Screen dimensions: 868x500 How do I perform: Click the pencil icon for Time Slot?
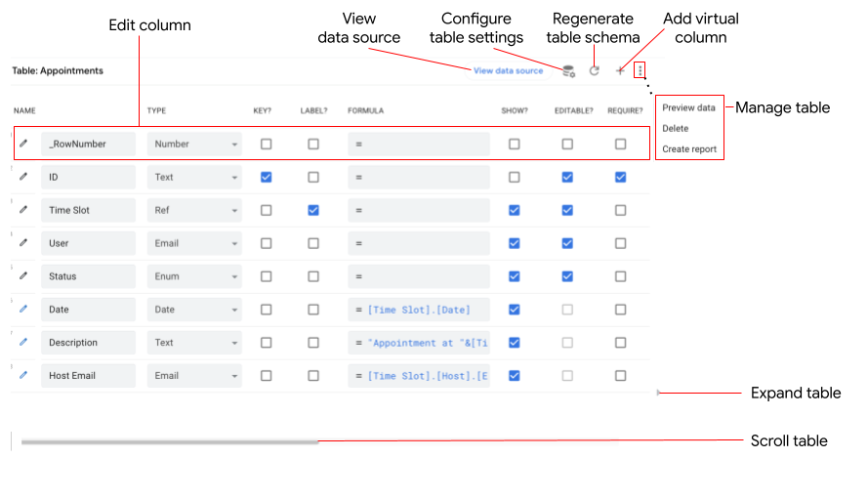(23, 210)
